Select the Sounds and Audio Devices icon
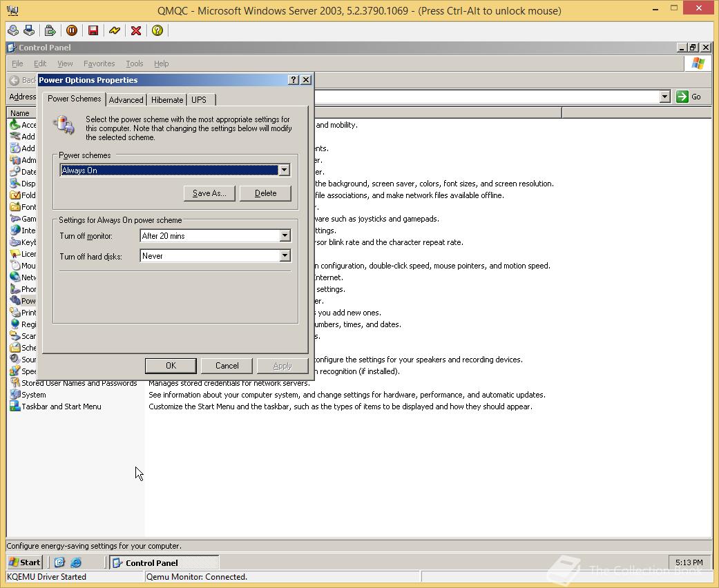Image resolution: width=719 pixels, height=588 pixels. tap(15, 360)
